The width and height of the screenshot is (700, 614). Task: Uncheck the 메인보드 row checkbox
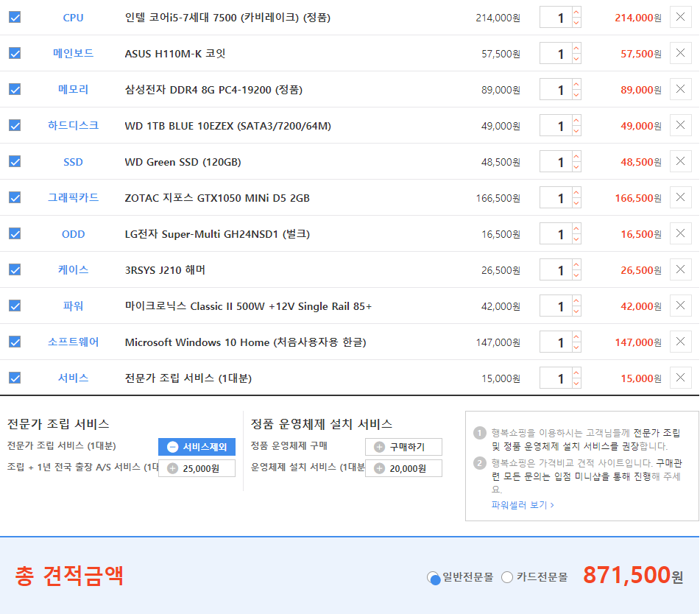(15, 54)
